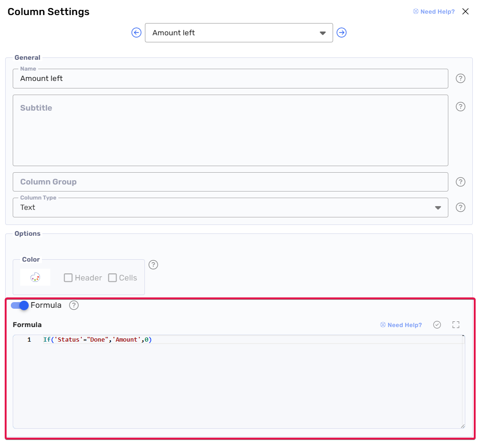Go to previous column with left arrow
Viewport: 478px width, 448px height.
(136, 32)
